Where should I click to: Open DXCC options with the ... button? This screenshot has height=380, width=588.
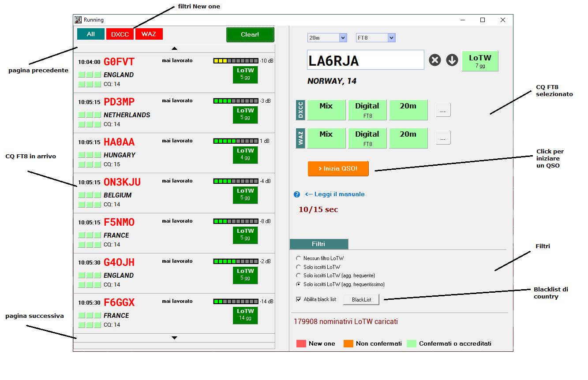(x=442, y=110)
